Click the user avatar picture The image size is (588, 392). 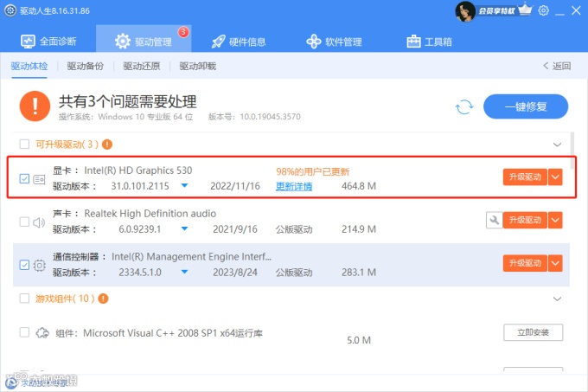465,11
